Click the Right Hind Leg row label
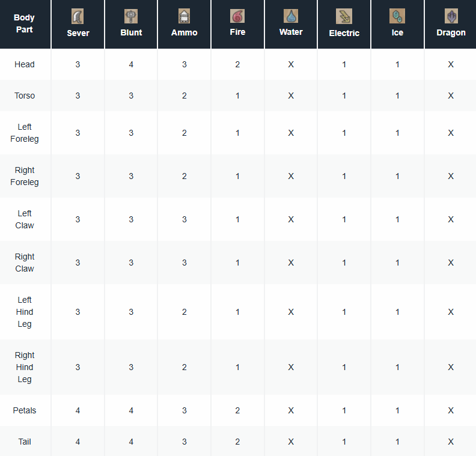The width and height of the screenshot is (476, 456). tap(25, 367)
